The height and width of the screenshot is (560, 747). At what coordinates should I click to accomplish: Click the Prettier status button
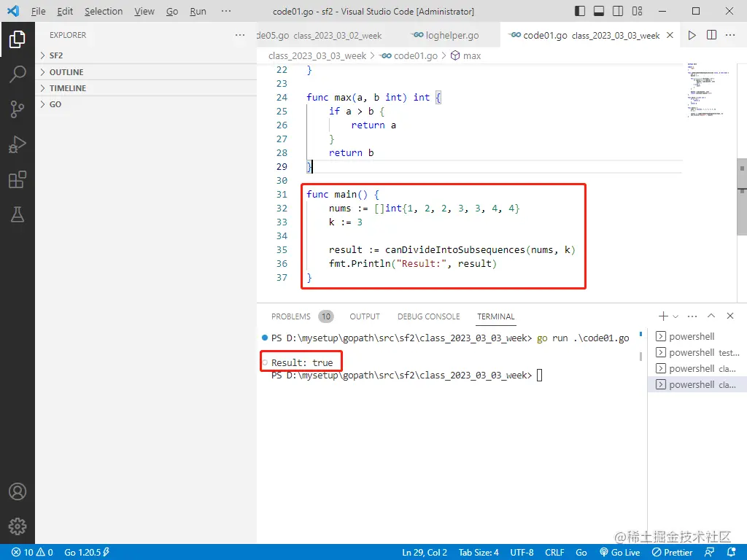(672, 553)
